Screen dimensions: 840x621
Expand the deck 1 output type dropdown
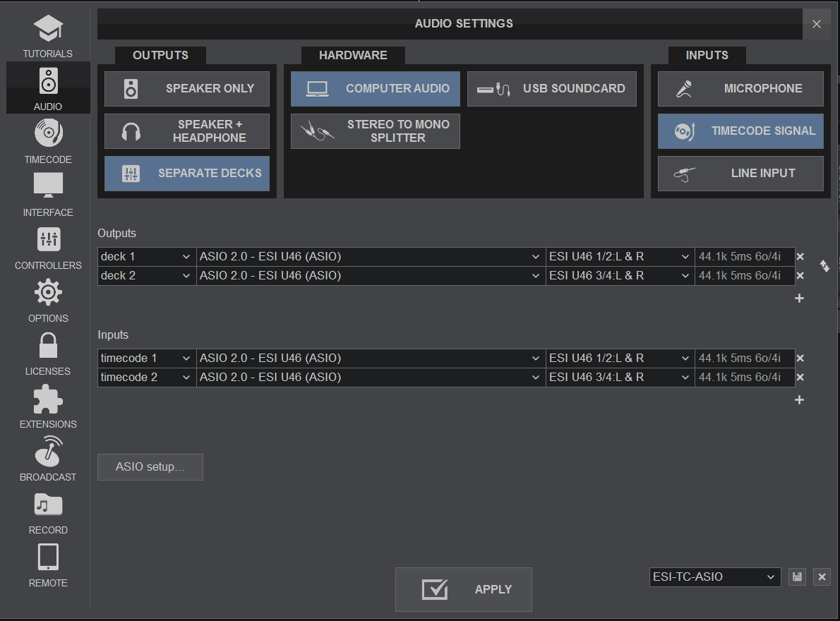[146, 257]
